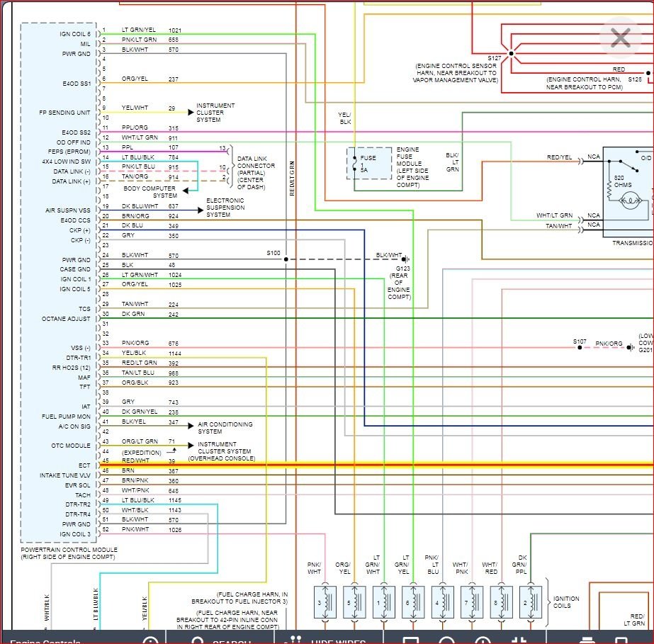The width and height of the screenshot is (654, 644).
Task: Click the G123 ground symbol
Action: (405, 259)
